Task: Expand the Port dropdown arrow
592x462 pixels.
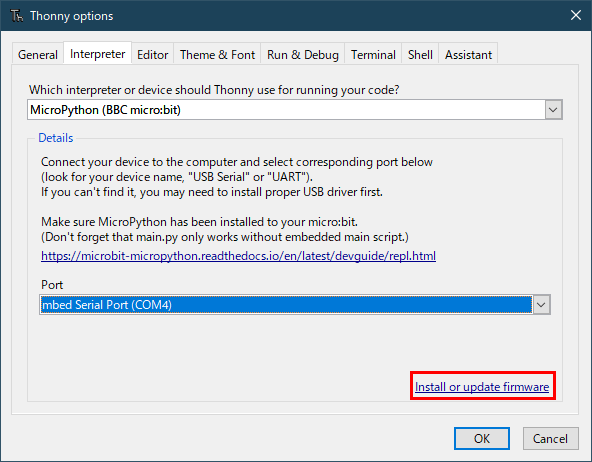Action: coord(541,305)
